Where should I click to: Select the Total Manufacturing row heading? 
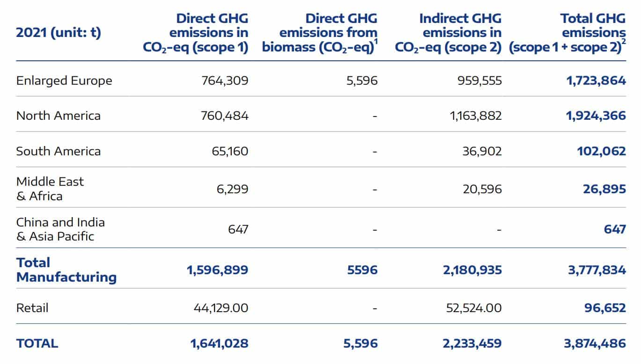pyautogui.click(x=66, y=269)
